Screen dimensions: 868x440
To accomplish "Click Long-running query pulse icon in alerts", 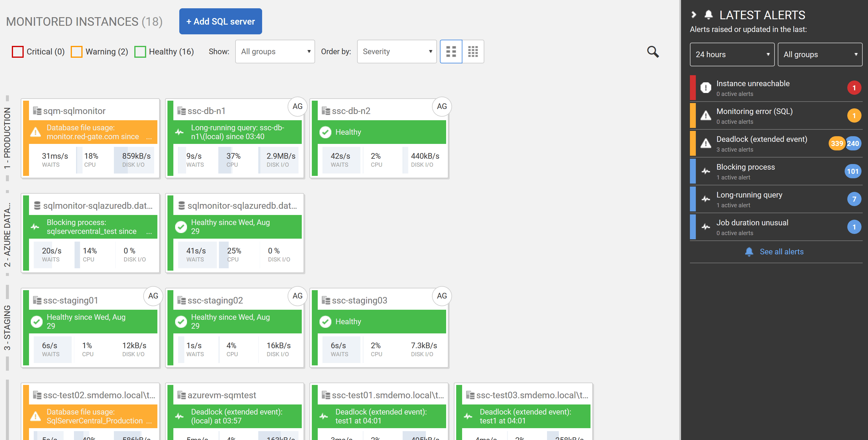I will pyautogui.click(x=706, y=199).
